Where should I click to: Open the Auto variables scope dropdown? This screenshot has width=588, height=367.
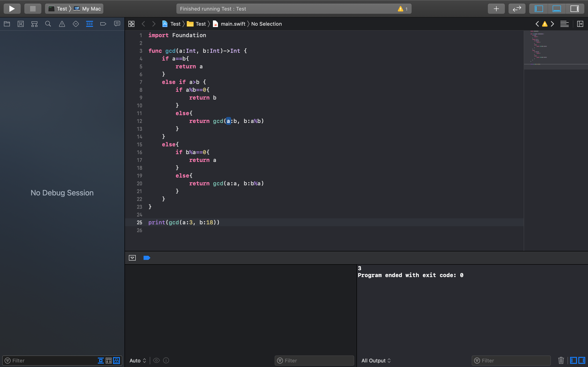(138, 360)
